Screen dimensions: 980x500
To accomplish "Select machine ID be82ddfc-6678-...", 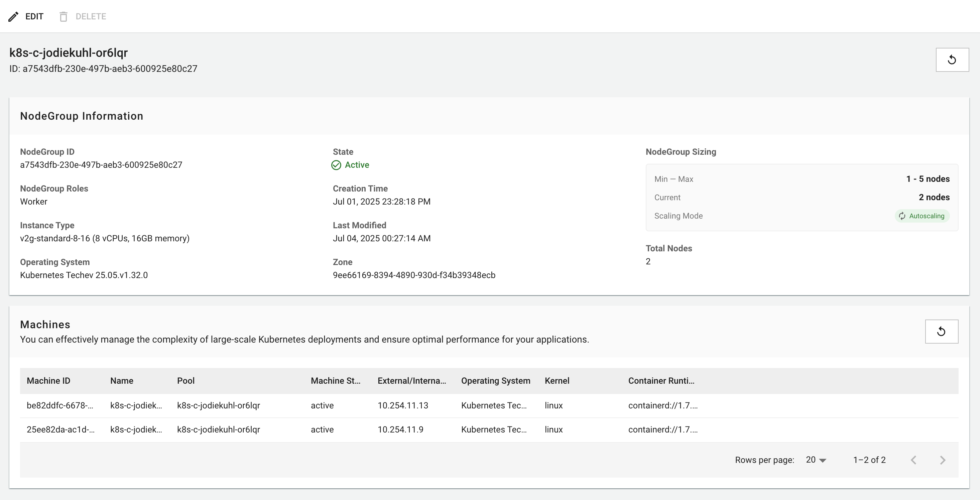I will [x=60, y=406].
